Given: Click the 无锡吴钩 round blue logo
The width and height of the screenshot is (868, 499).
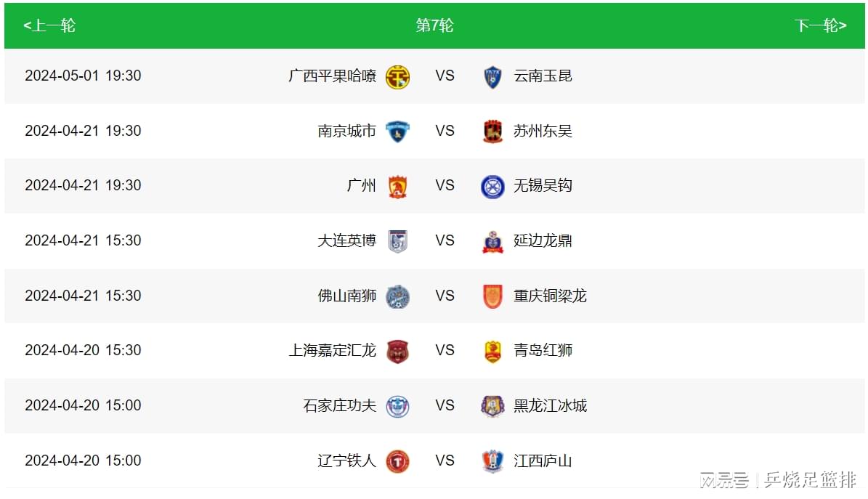Looking at the screenshot, I should click(492, 187).
